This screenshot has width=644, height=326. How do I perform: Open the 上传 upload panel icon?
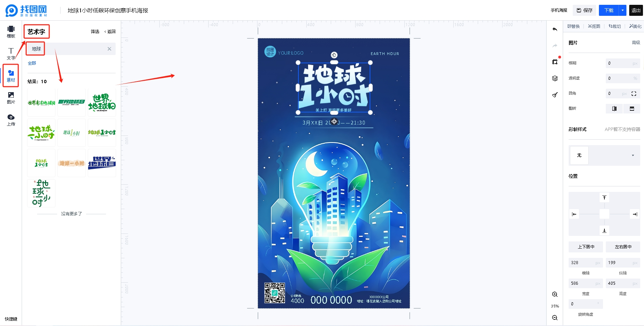coord(11,120)
